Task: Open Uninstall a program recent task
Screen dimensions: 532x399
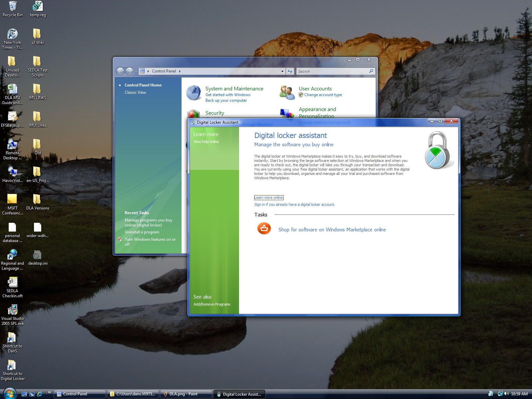Action: pos(142,232)
